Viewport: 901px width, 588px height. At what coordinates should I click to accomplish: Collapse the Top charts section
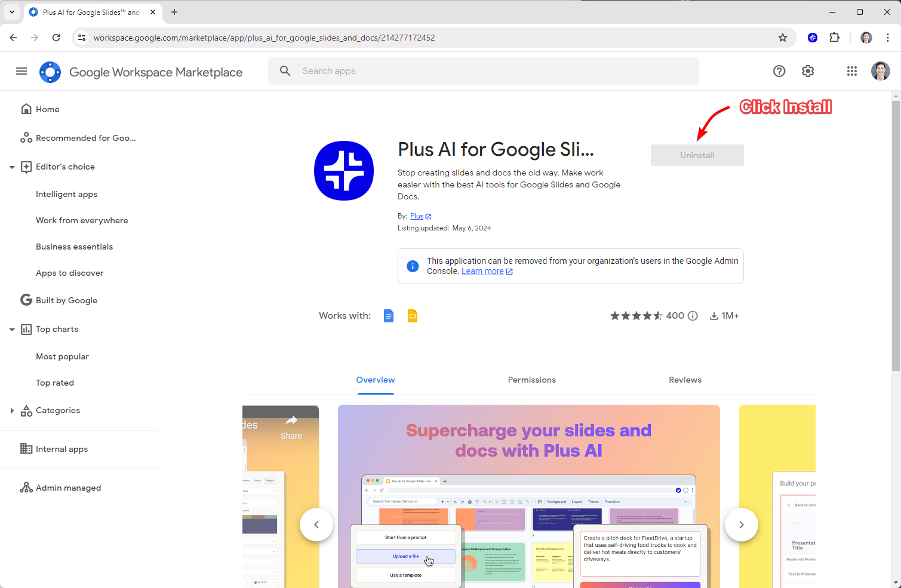(x=12, y=330)
